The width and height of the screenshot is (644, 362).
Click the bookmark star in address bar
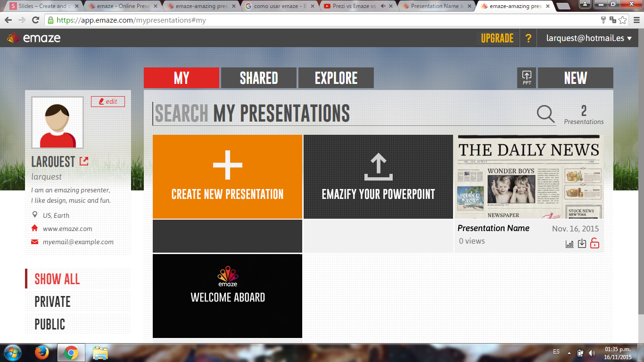pos(623,20)
